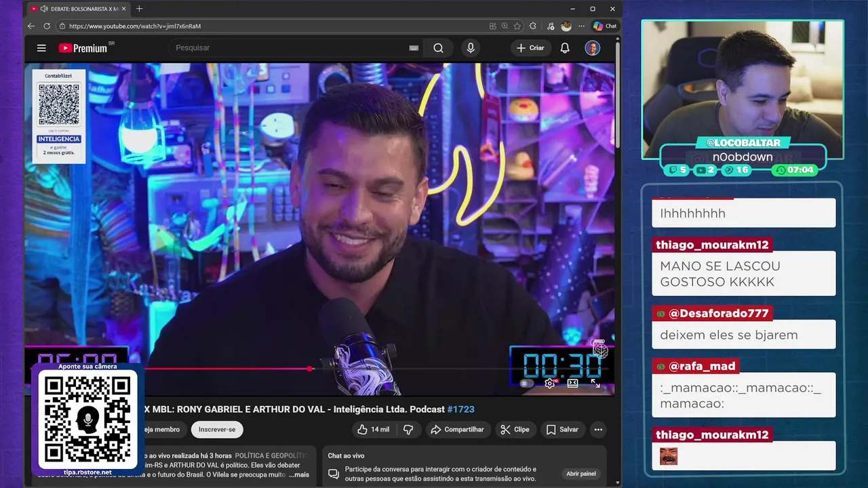This screenshot has width=868, height=488.
Task: Click the Compartilhar share button
Action: 458,429
